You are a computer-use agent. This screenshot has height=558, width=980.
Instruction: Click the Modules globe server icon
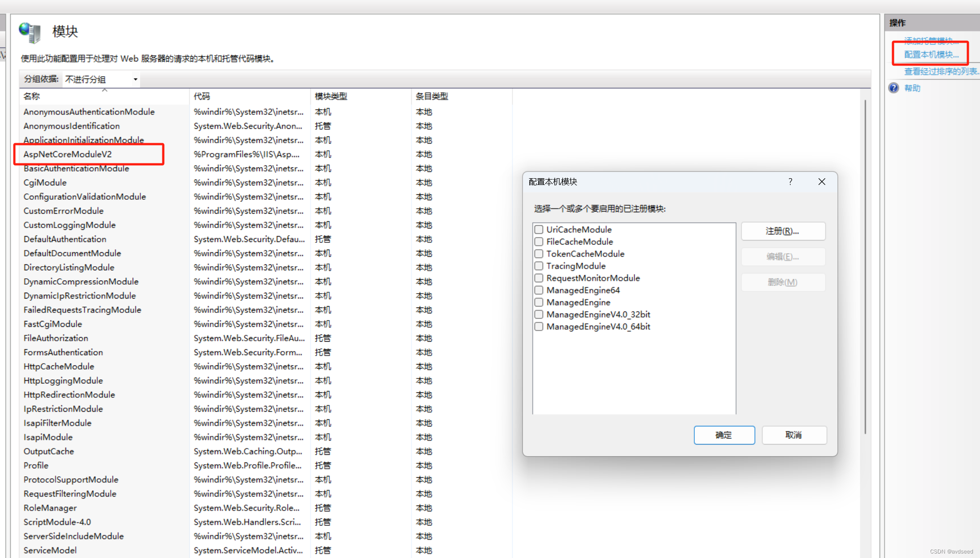30,32
